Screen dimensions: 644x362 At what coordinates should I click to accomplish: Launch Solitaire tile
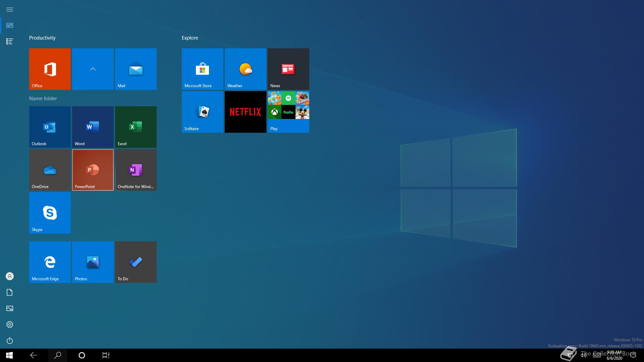point(203,112)
